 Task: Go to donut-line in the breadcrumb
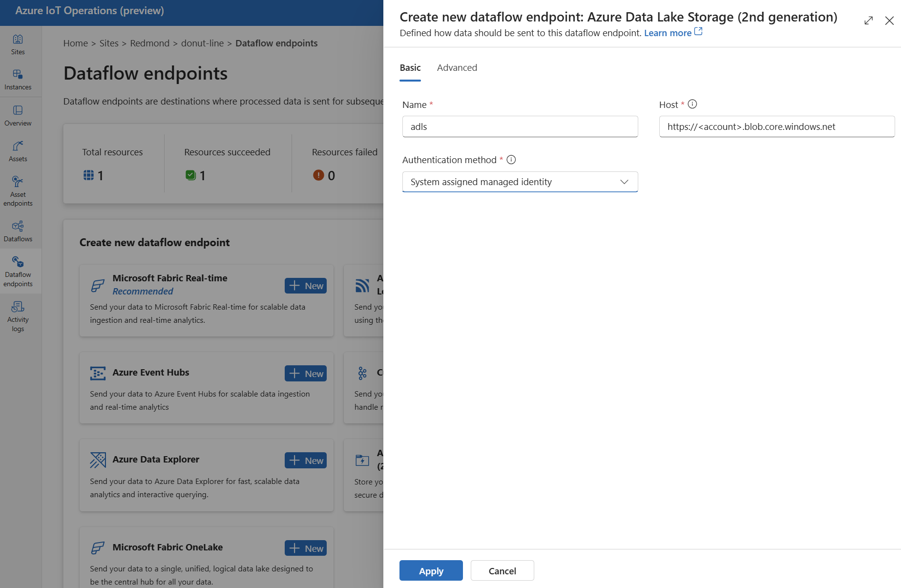click(202, 43)
